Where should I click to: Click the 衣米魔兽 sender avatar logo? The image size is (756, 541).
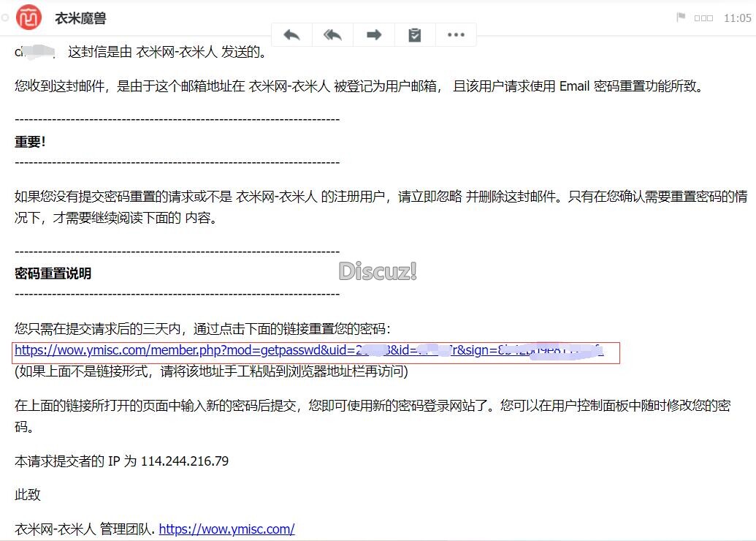pos(29,18)
